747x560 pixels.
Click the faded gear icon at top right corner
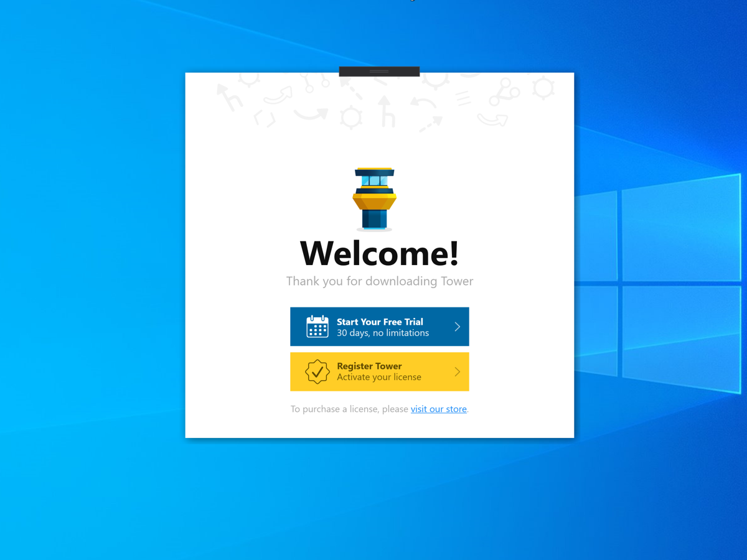pyautogui.click(x=543, y=88)
